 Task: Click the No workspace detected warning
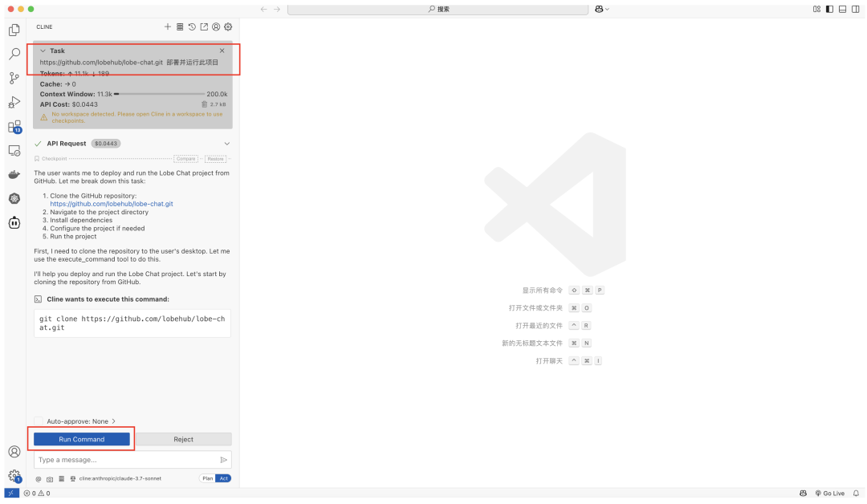136,117
